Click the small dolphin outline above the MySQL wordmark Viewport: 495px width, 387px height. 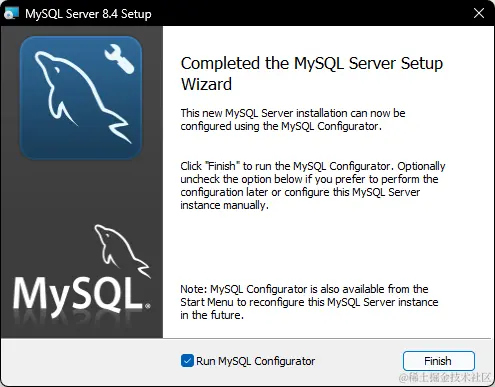(x=122, y=251)
